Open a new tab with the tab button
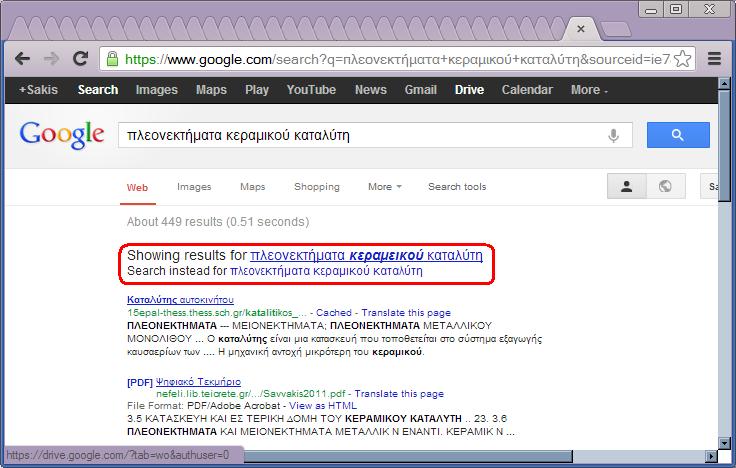 (x=616, y=29)
